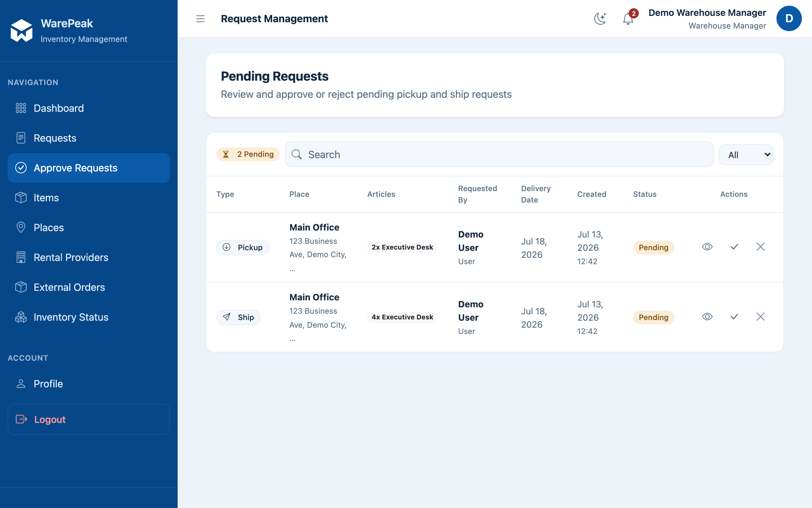This screenshot has width=812, height=508.
Task: Click the Rental Providers building icon
Action: [x=21, y=257]
